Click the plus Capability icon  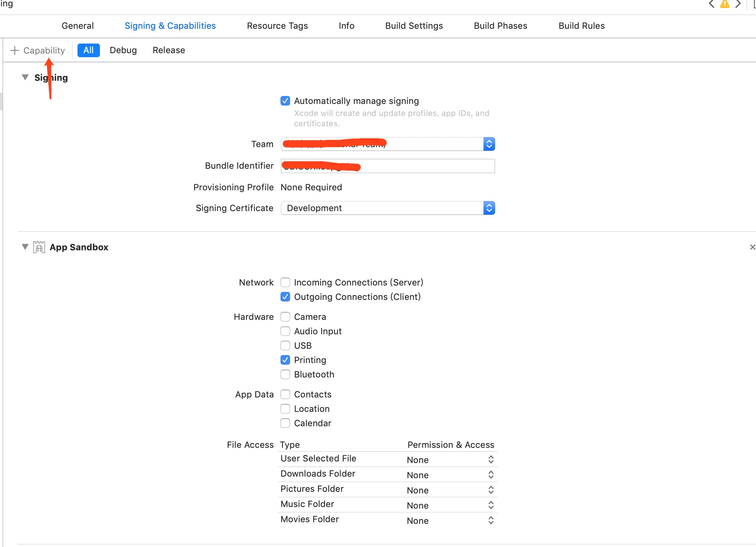15,50
